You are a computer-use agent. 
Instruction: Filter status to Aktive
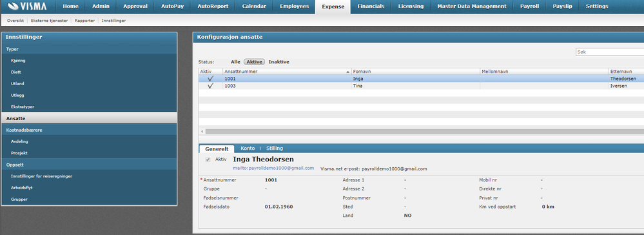coord(254,62)
